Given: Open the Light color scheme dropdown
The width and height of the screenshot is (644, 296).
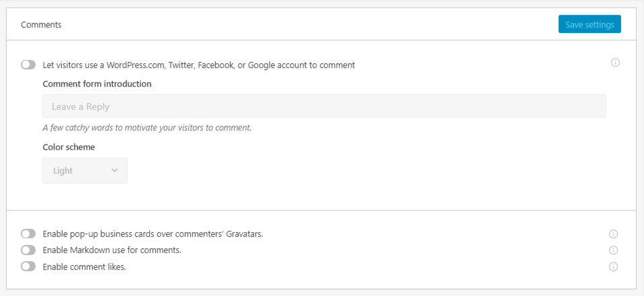Looking at the screenshot, I should [x=85, y=171].
